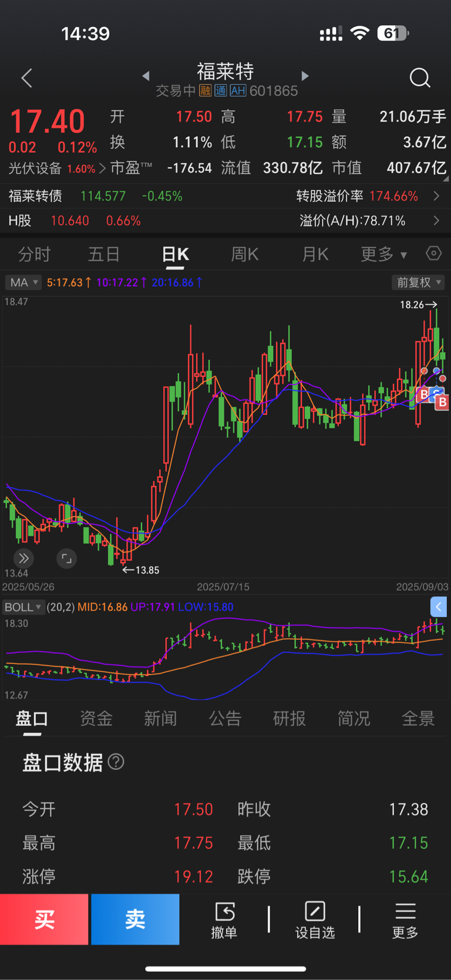The image size is (451, 980).
Task: Tap the 光伏设备 sector label
Action: point(35,169)
